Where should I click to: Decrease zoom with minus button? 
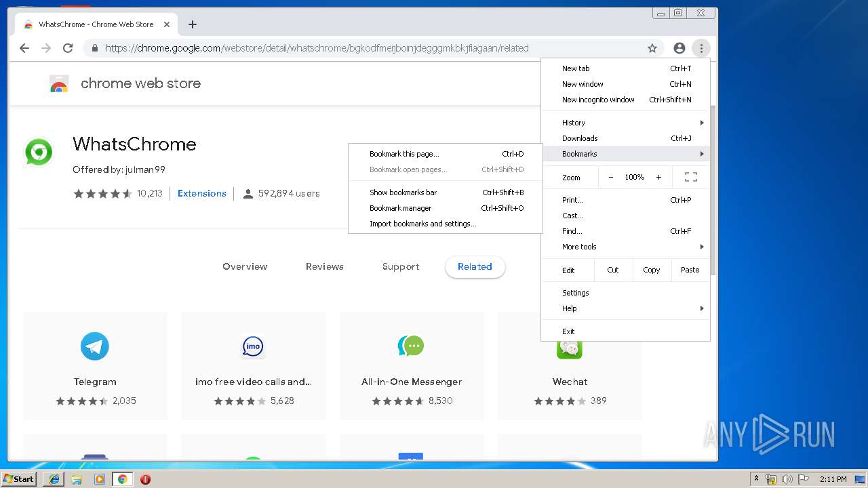click(611, 177)
